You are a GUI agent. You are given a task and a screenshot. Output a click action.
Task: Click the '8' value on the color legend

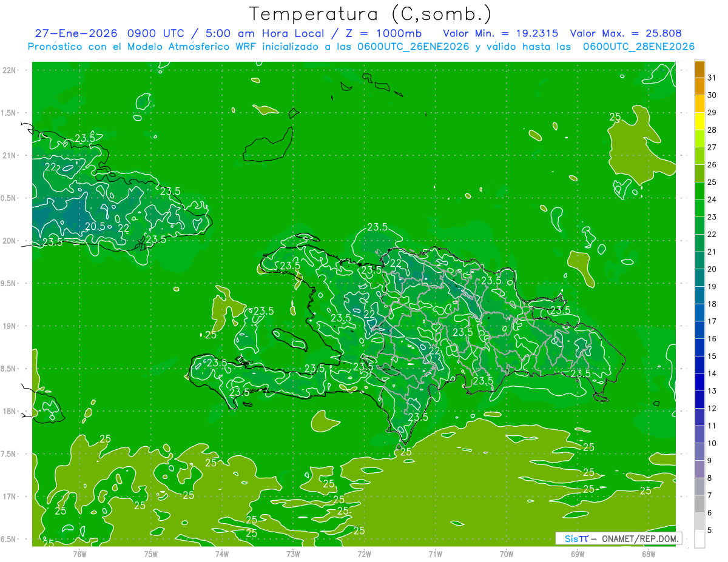click(710, 478)
